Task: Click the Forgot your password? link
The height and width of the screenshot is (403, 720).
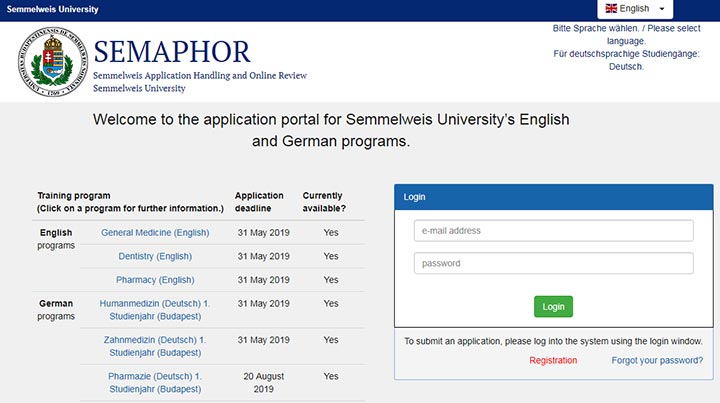Action: point(657,360)
